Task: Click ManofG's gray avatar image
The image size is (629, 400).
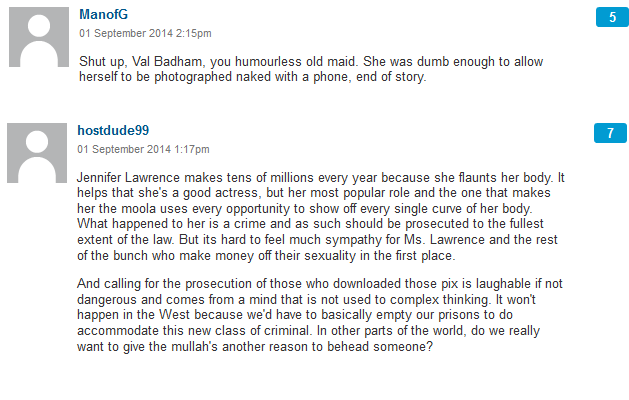Action: click(x=37, y=38)
